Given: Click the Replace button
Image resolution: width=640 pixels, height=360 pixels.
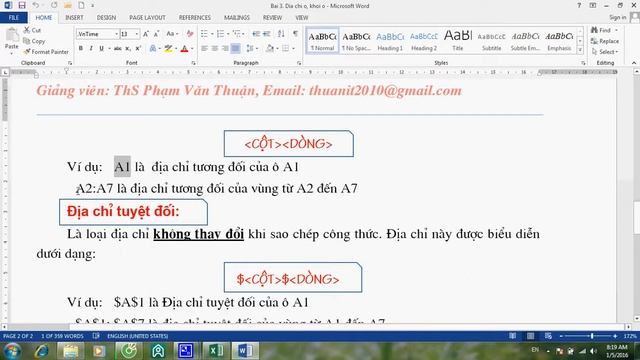Looking at the screenshot, I should [x=605, y=41].
